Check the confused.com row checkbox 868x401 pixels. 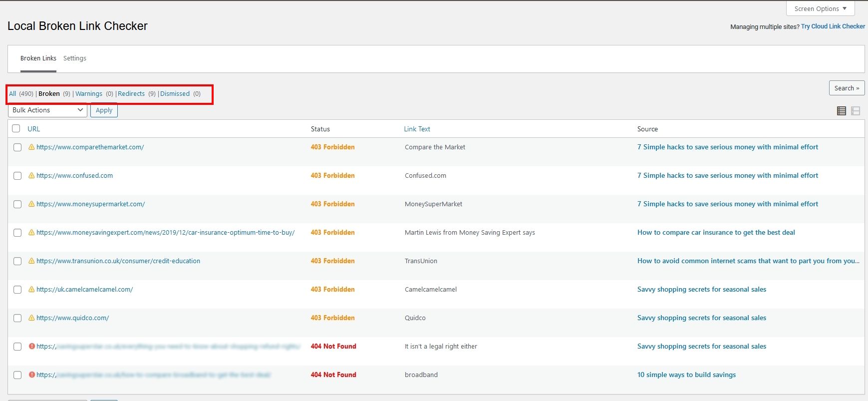click(17, 176)
